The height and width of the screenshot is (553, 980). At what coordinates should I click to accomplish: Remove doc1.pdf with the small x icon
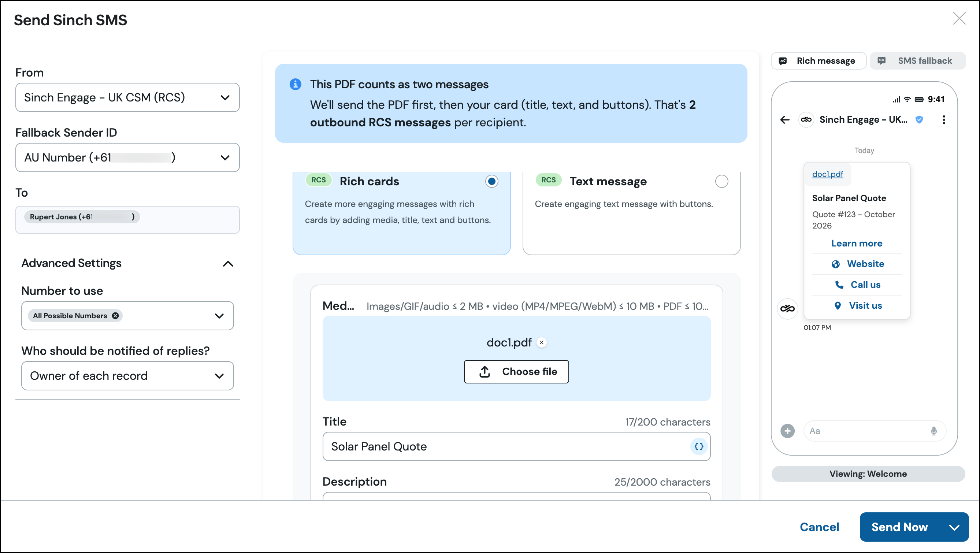(541, 342)
